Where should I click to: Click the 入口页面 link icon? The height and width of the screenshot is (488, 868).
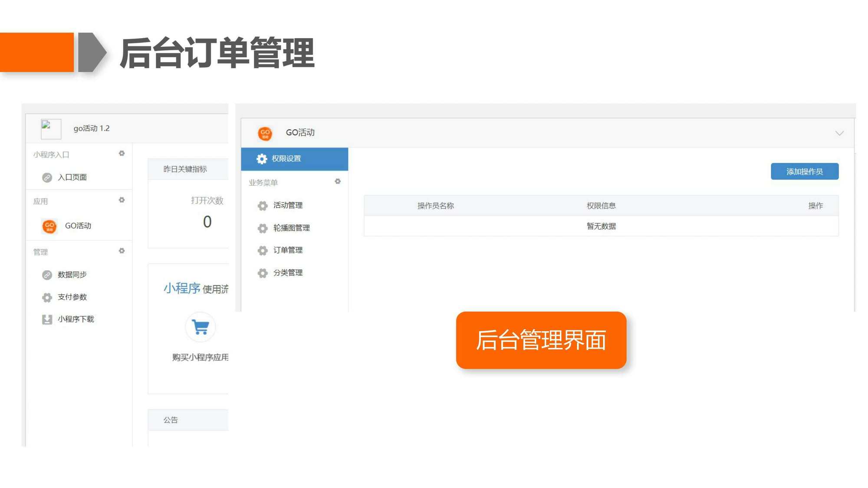point(47,177)
